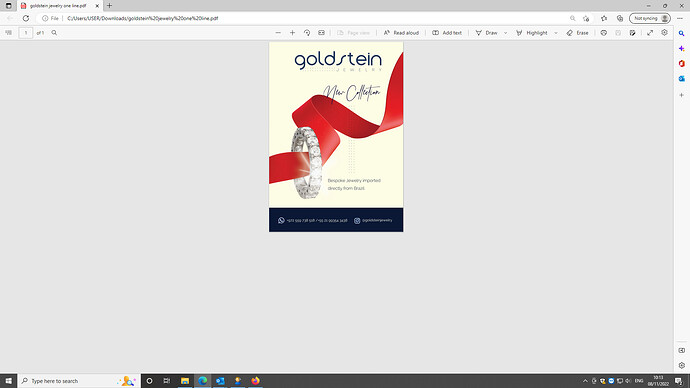Image resolution: width=690 pixels, height=388 pixels.
Task: Start Read aloud
Action: 401,33
